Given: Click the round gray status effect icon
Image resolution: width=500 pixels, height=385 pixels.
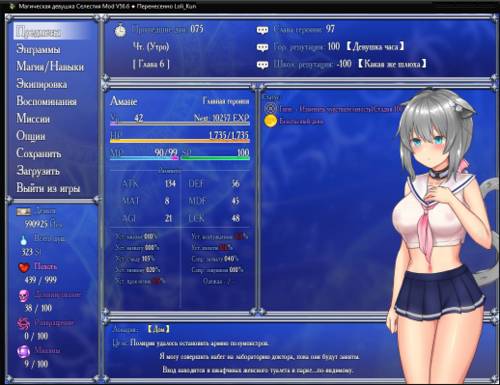Looking at the screenshot, I should point(271,108).
